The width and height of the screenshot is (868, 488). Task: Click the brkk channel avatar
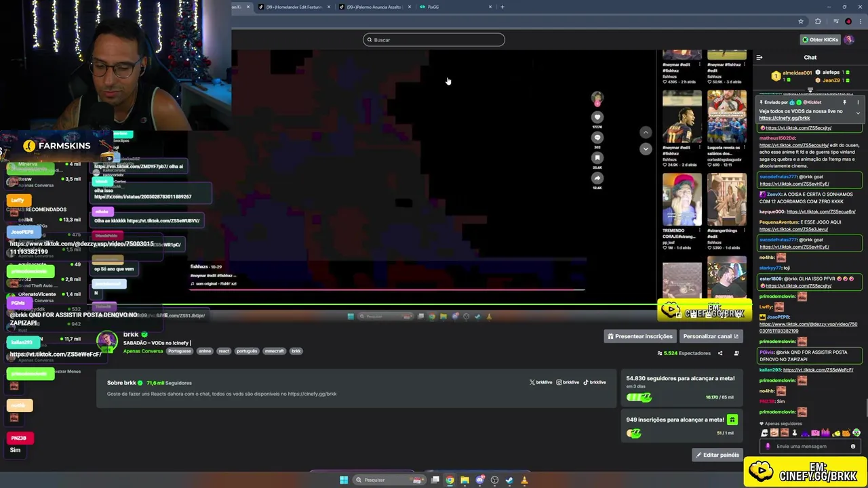pyautogui.click(x=107, y=342)
